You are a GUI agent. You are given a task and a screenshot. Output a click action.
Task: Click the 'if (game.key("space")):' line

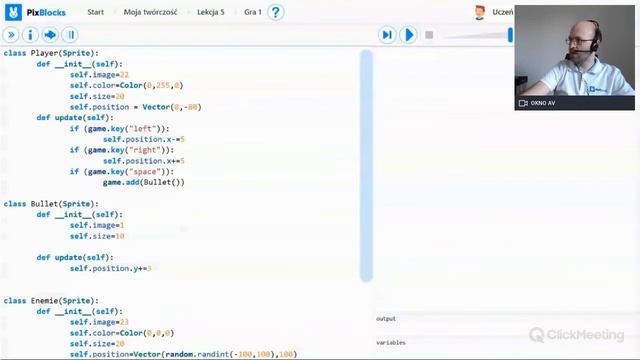122,171
